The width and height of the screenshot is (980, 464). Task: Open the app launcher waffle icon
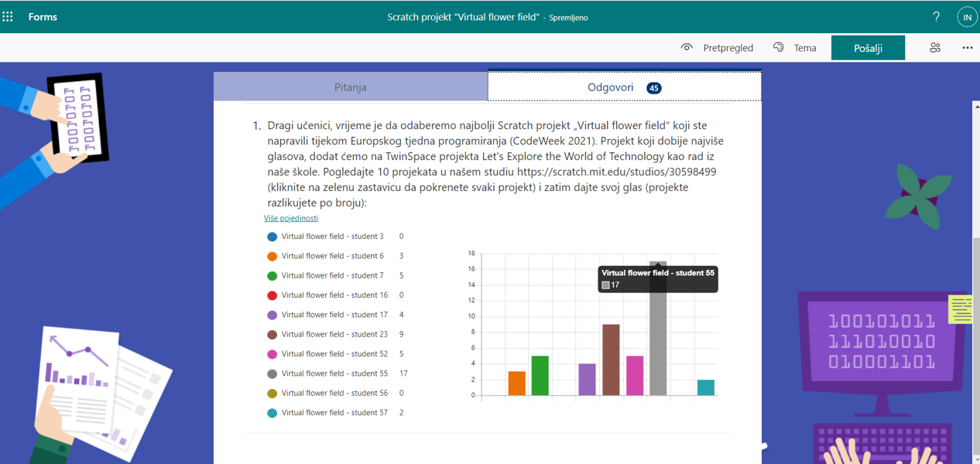(8, 16)
